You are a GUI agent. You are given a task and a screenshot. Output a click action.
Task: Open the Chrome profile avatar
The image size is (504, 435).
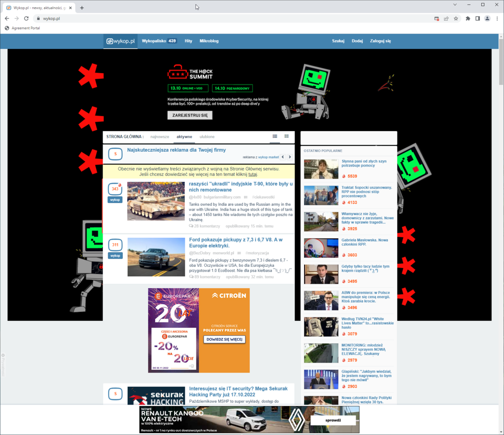click(x=487, y=19)
